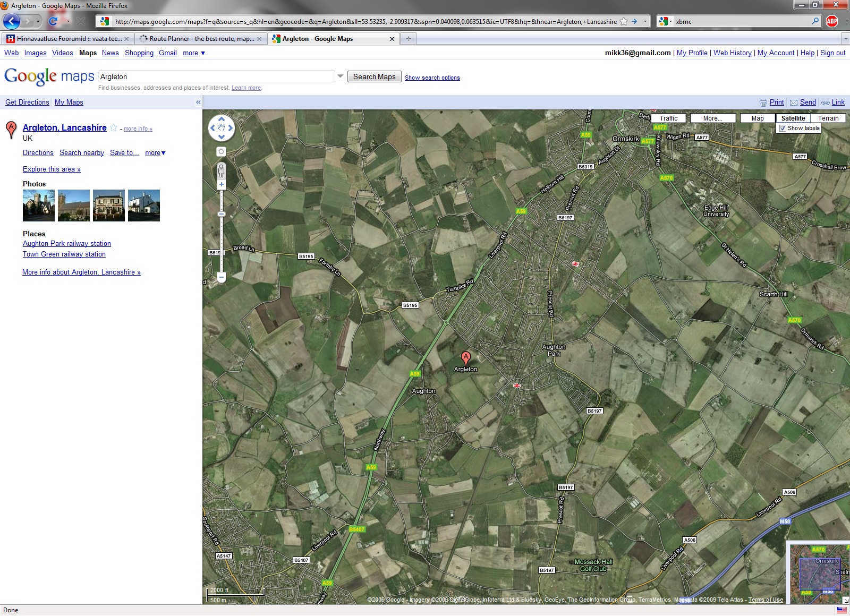The image size is (850, 616).
Task: Click the Search Maps button
Action: coord(375,76)
